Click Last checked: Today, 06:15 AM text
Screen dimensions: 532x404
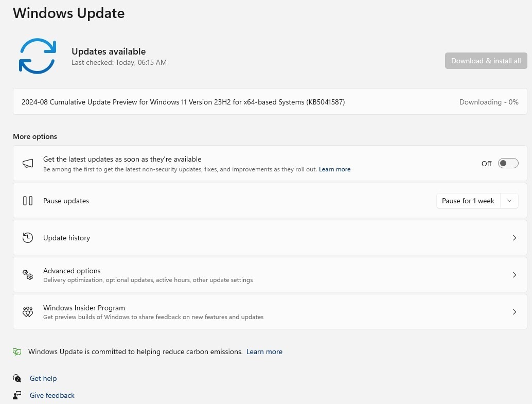click(x=119, y=62)
